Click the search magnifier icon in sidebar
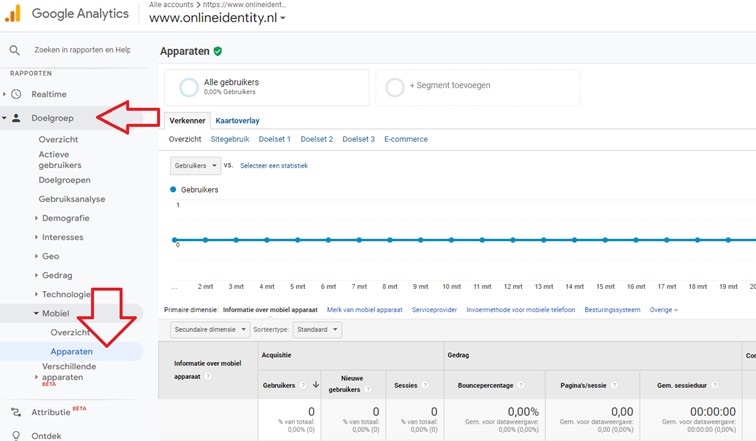Screen dimensions: 756x441 click(x=15, y=49)
